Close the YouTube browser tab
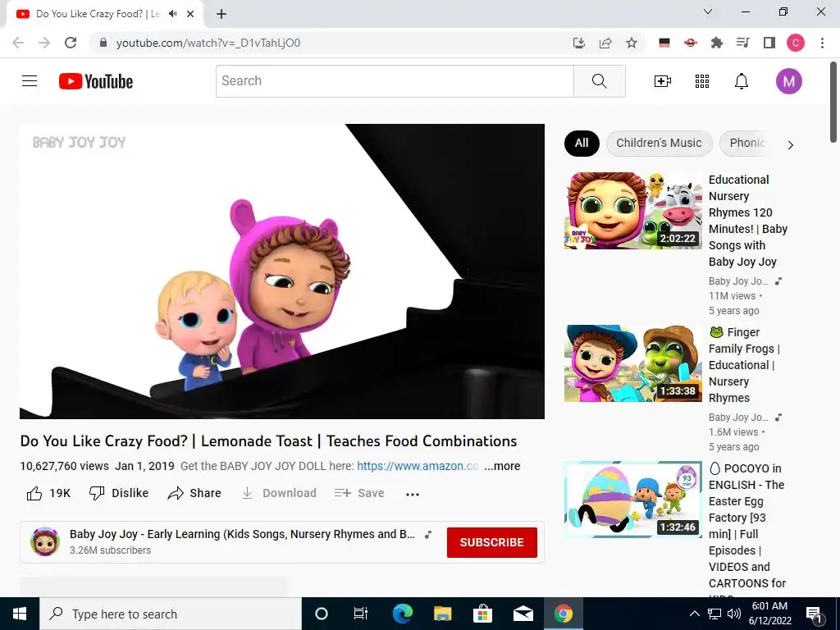840x630 pixels. coord(190,14)
